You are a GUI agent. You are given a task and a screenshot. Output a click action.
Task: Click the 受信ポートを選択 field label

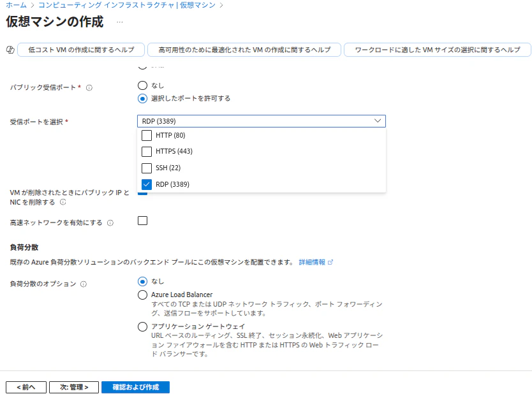coord(36,122)
